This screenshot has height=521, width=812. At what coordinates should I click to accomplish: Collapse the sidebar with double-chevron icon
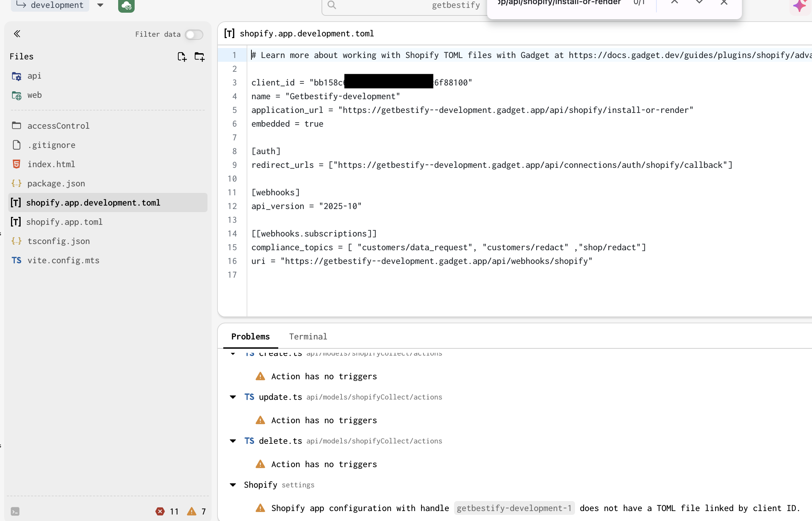17,34
